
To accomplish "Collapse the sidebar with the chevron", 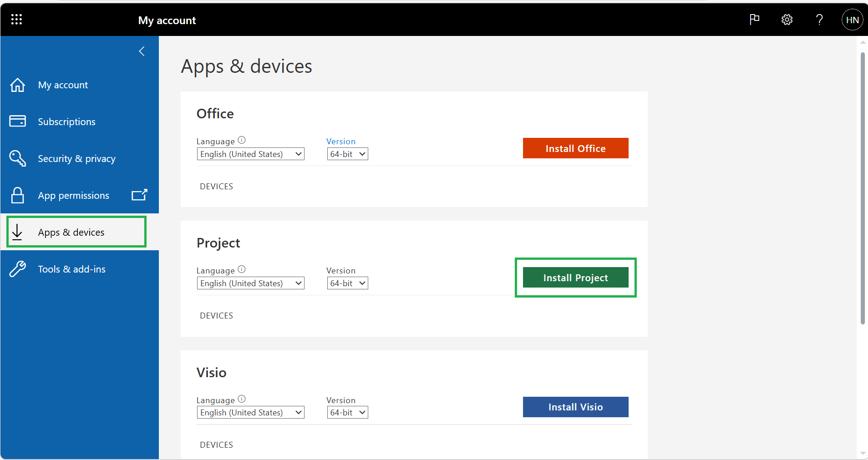I will pyautogui.click(x=142, y=51).
